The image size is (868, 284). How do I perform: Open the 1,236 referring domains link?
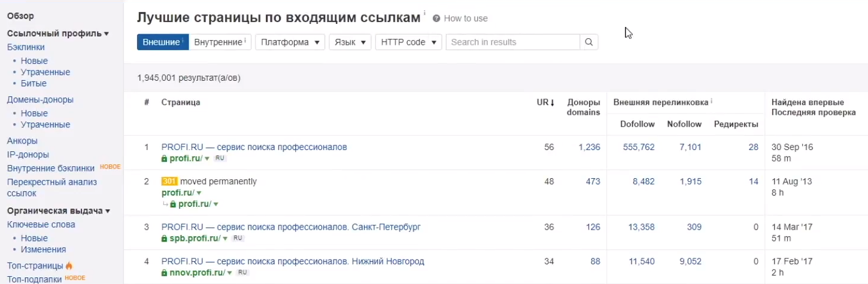pos(589,147)
